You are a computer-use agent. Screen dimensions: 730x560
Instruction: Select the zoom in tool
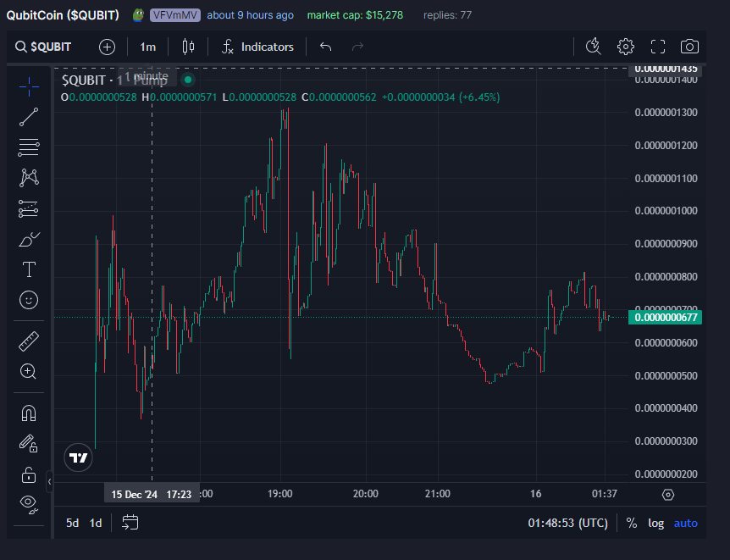[29, 371]
